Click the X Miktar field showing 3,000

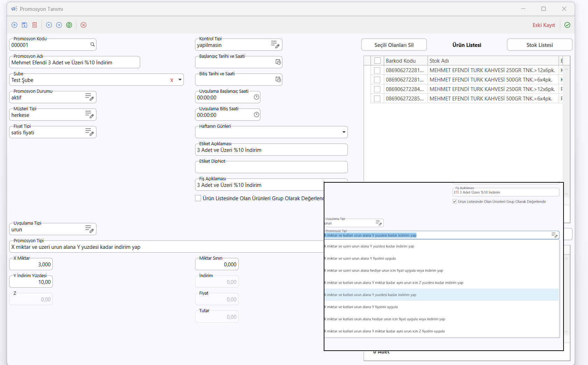[31, 264]
